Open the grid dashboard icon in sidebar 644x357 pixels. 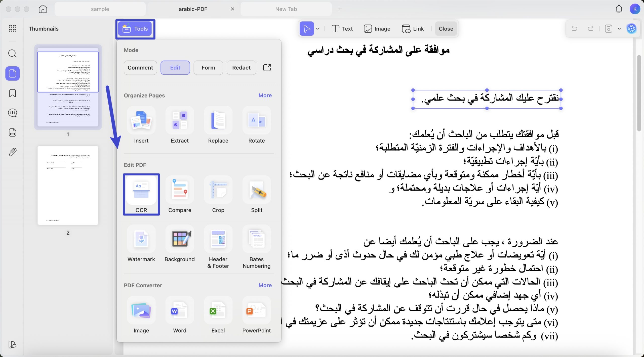point(12,29)
